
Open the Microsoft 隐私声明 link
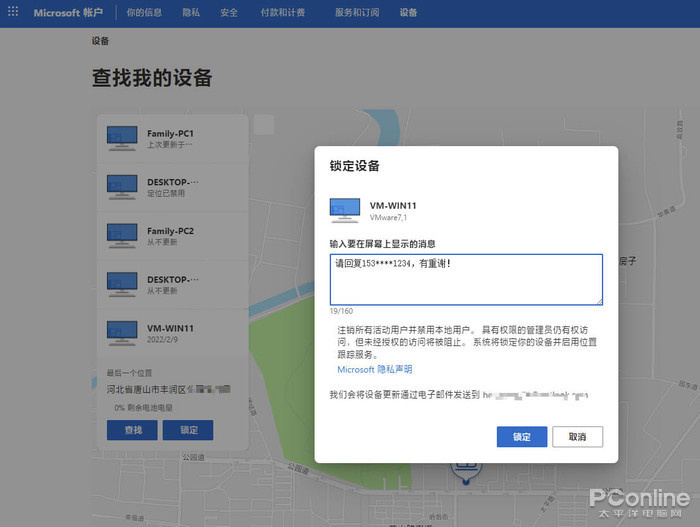[375, 369]
